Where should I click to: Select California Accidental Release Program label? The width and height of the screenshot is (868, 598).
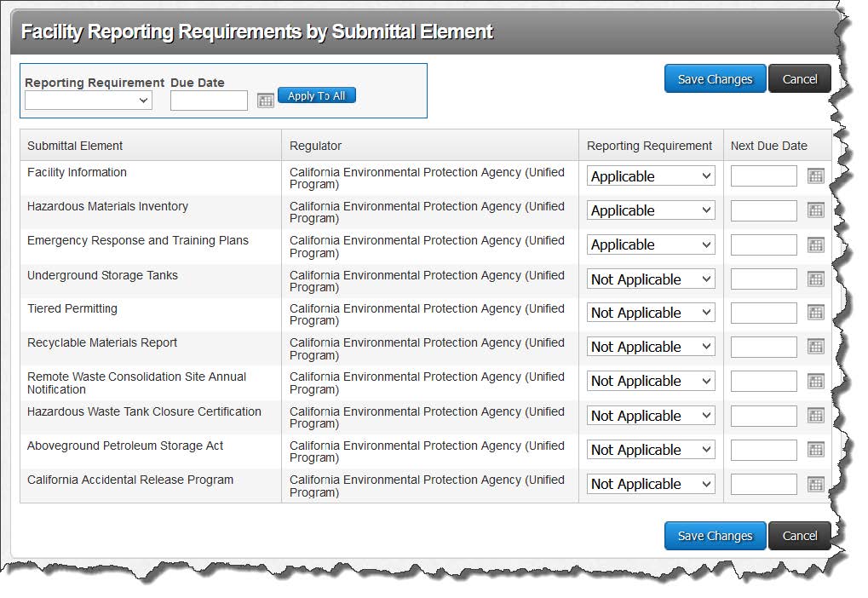tap(130, 480)
